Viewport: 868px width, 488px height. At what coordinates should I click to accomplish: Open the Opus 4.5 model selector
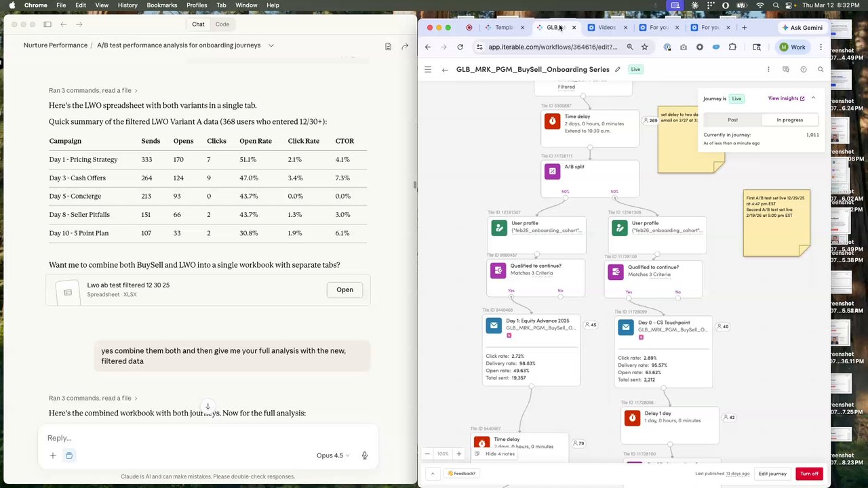[333, 455]
